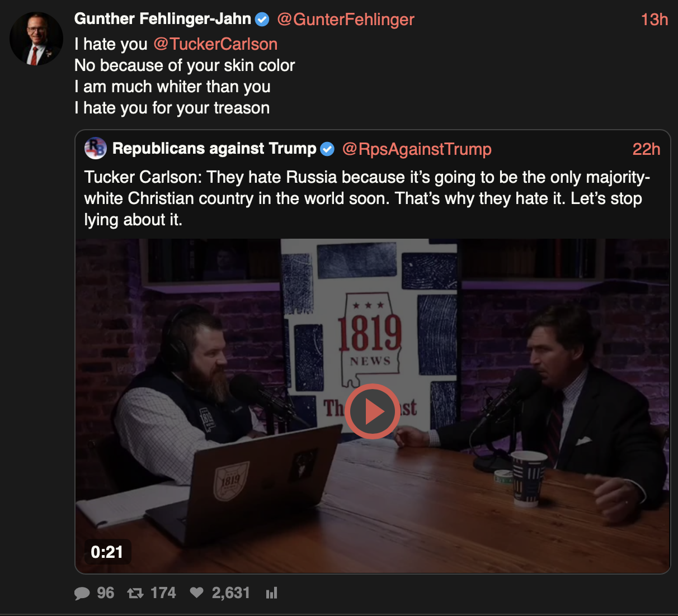Open the @GunterFehlinger handle link
678x616 pixels.
(346, 20)
